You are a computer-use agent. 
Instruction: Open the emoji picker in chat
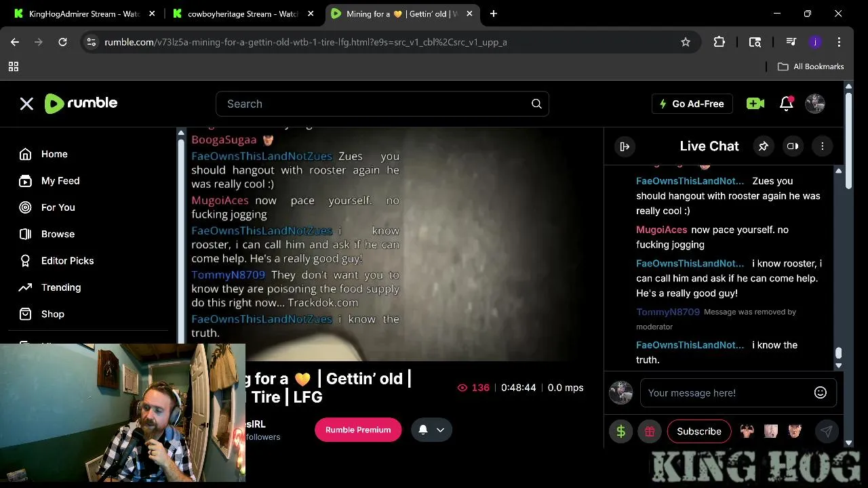click(x=821, y=392)
